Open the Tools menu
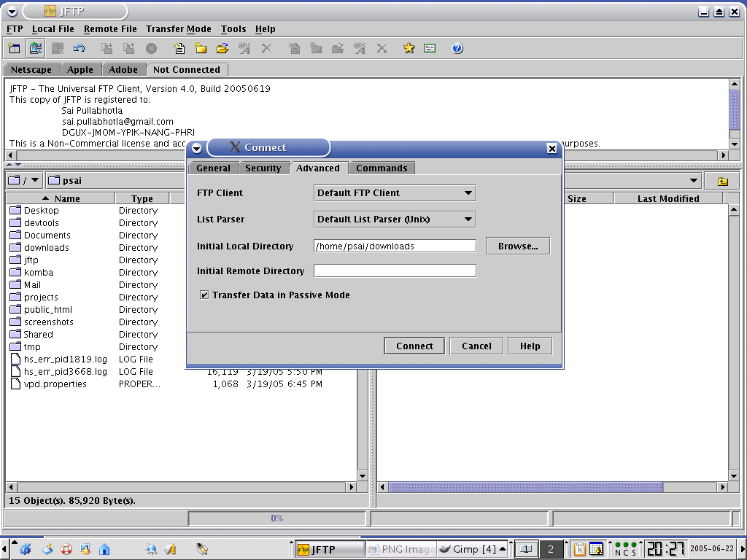The image size is (747, 560). [233, 29]
